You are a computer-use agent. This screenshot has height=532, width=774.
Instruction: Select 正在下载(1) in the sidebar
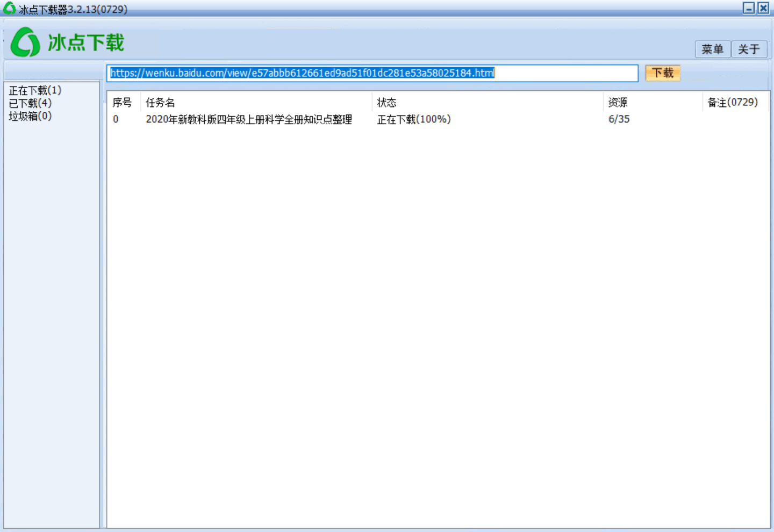(x=35, y=90)
